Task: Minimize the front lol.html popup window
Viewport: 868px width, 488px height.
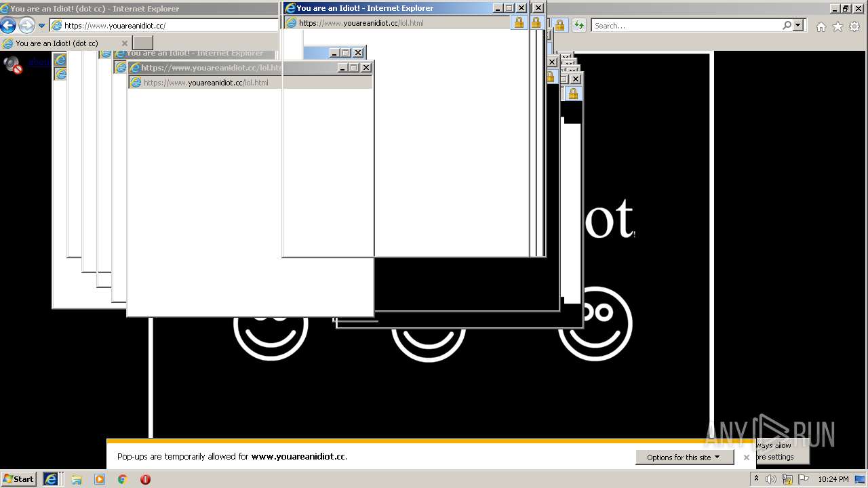Action: pos(342,68)
